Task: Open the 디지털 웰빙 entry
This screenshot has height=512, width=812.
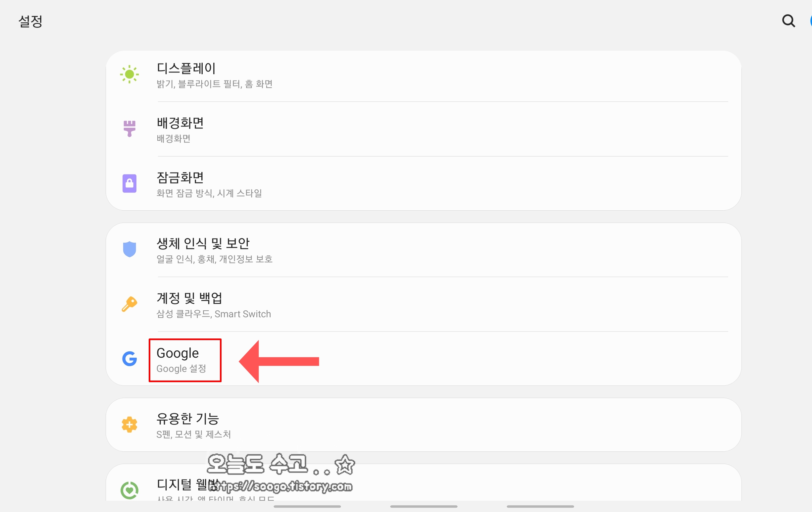Action: point(423,482)
